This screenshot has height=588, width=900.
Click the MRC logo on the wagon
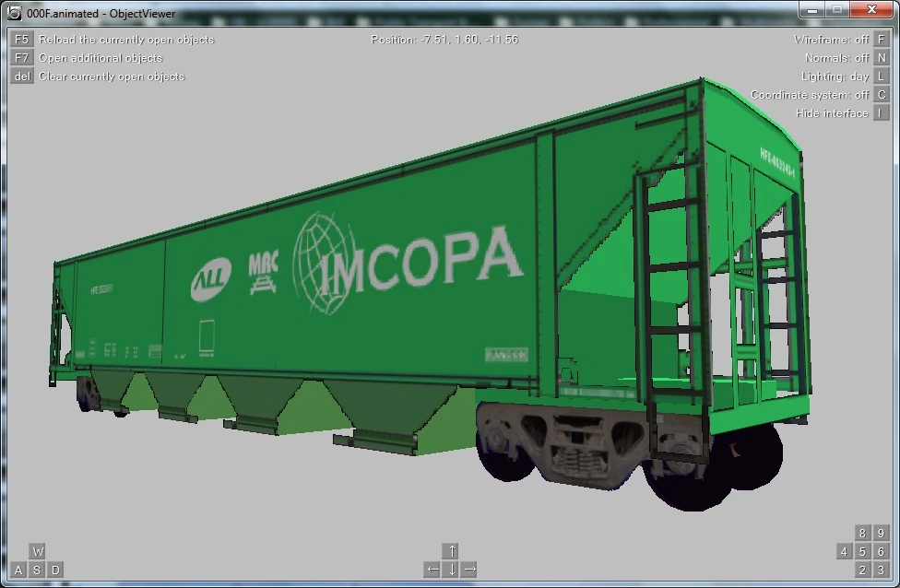click(x=263, y=272)
